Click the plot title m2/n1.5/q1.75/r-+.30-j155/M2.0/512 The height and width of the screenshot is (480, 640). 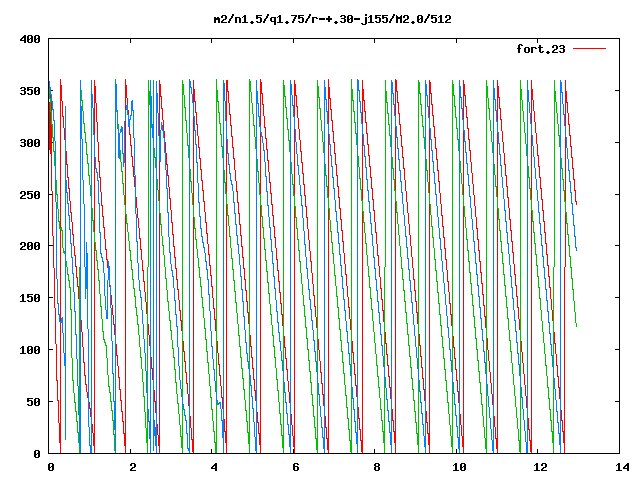(x=333, y=19)
